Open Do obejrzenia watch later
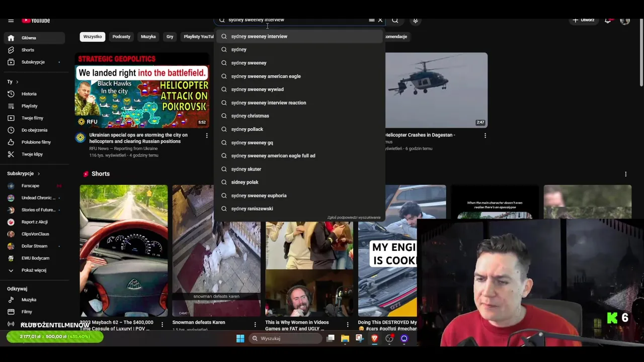This screenshot has height=362, width=644. [34, 130]
